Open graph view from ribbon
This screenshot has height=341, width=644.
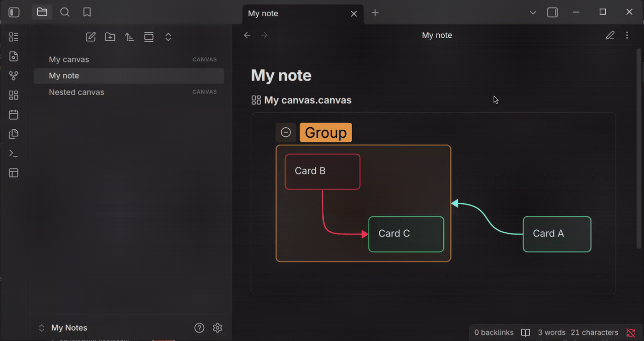point(14,76)
